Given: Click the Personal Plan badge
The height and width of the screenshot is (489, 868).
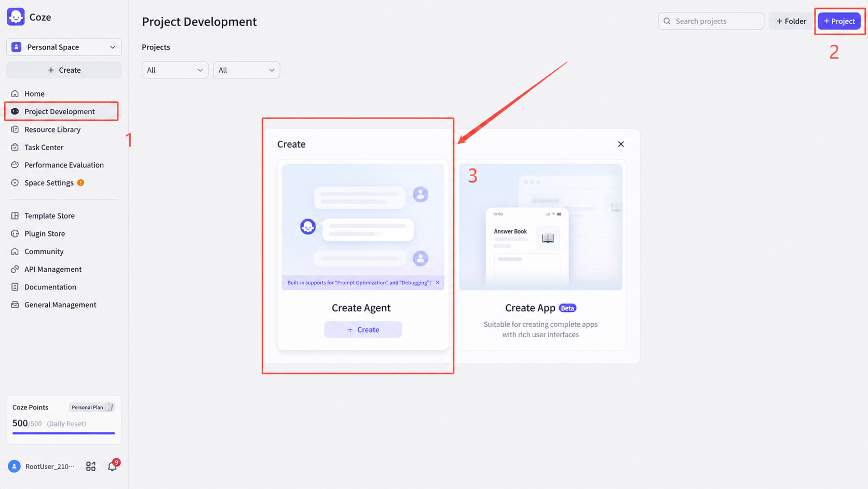Looking at the screenshot, I should click(91, 407).
